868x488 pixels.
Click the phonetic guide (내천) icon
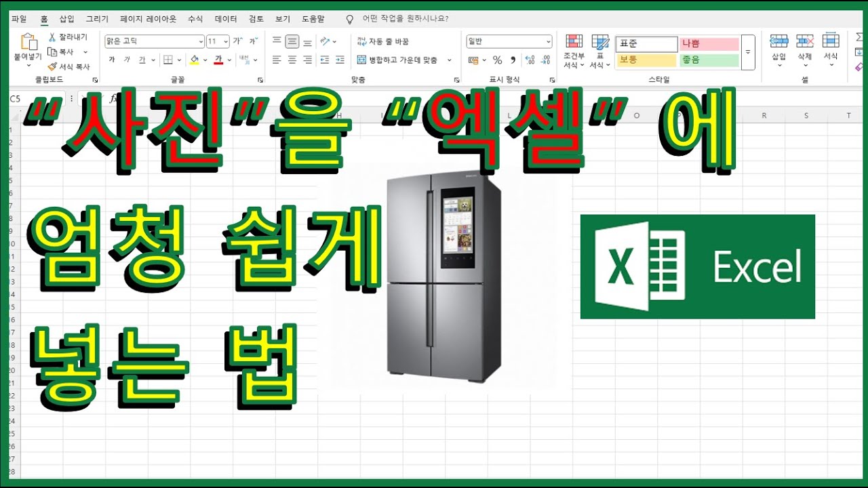coord(244,60)
